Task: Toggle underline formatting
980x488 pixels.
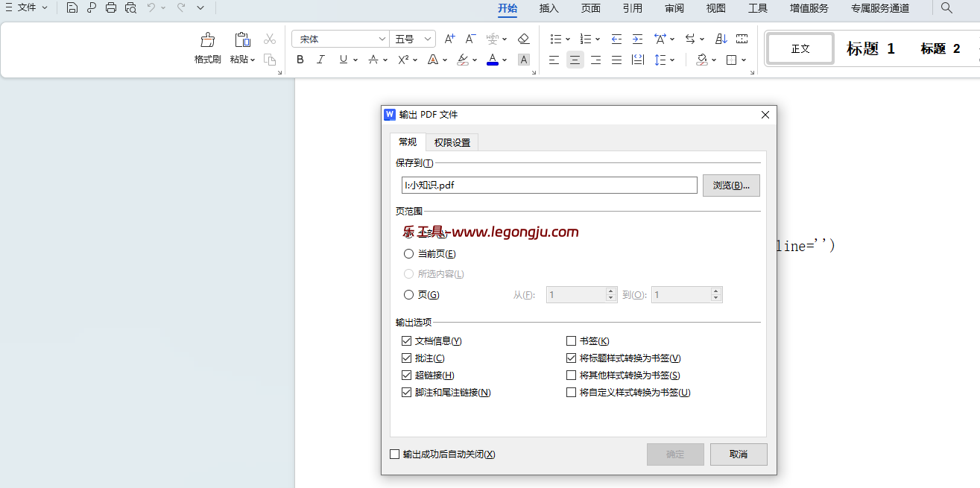Action: tap(341, 60)
